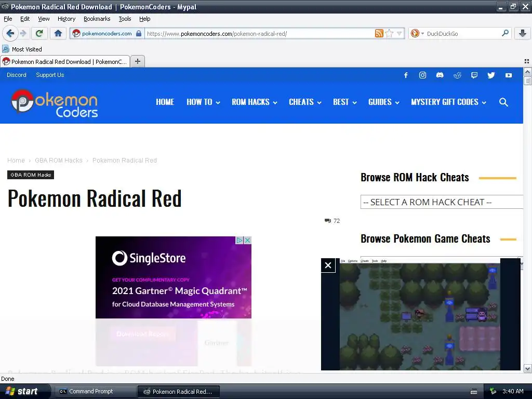
Task: Click the keyboard icon in the system tray
Action: click(474, 392)
